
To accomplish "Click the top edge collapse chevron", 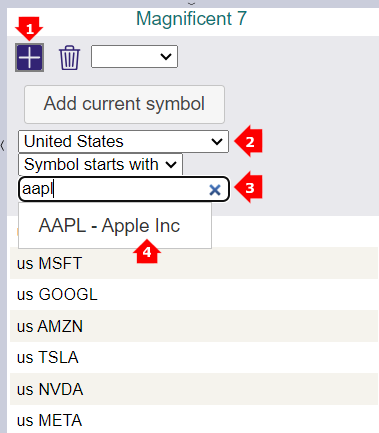I will click(x=191, y=3).
